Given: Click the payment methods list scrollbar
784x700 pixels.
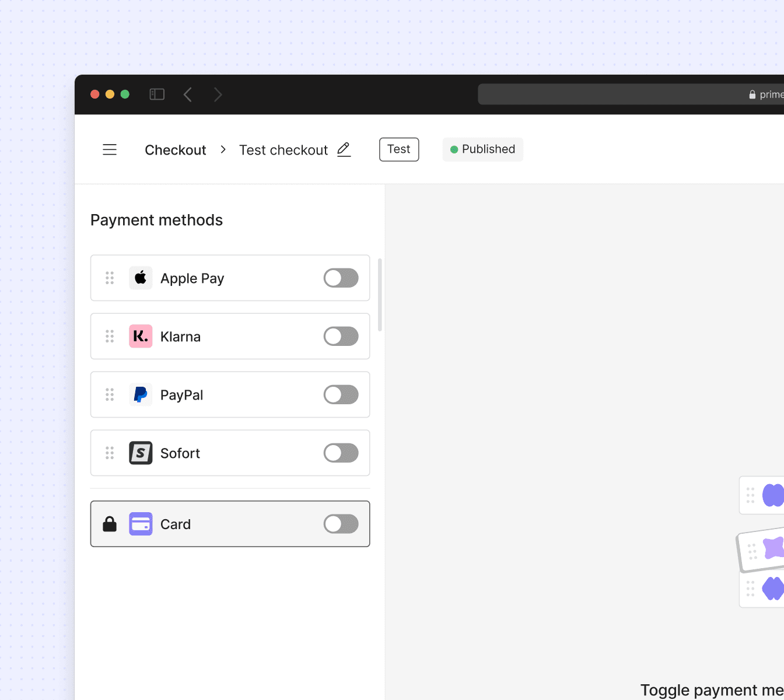Looking at the screenshot, I should [x=380, y=295].
